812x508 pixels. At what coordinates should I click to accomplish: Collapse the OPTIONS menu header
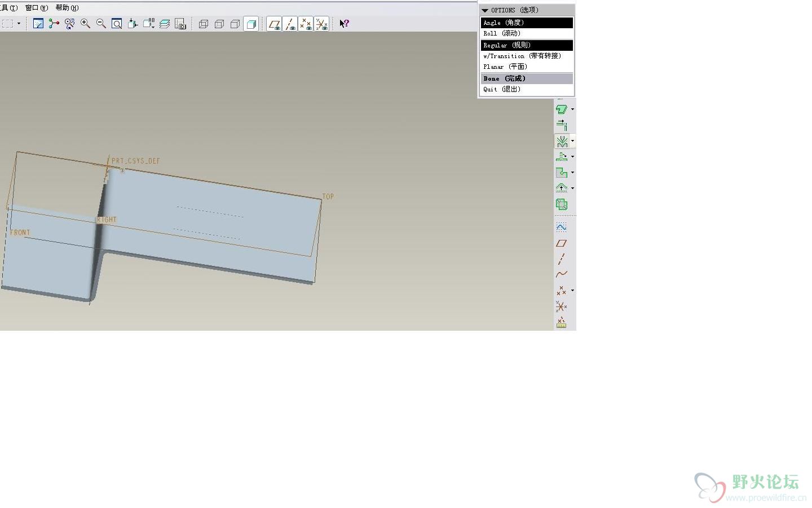tap(485, 10)
